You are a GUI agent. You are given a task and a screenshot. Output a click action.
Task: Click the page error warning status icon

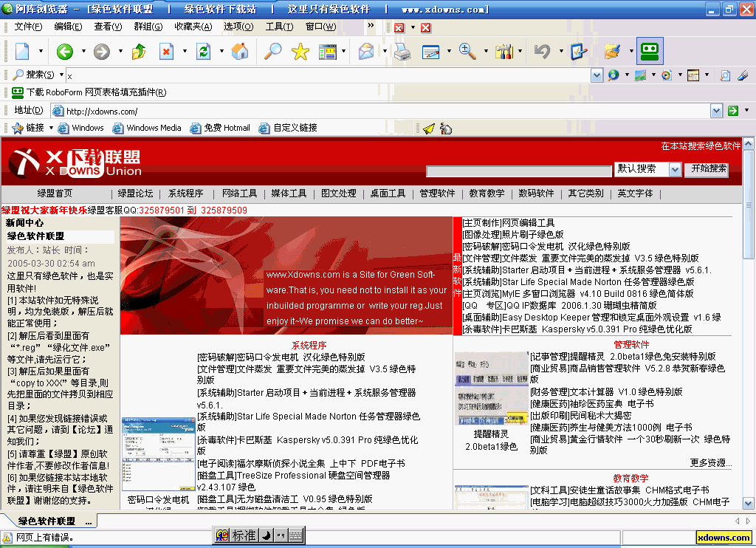pyautogui.click(x=7, y=538)
